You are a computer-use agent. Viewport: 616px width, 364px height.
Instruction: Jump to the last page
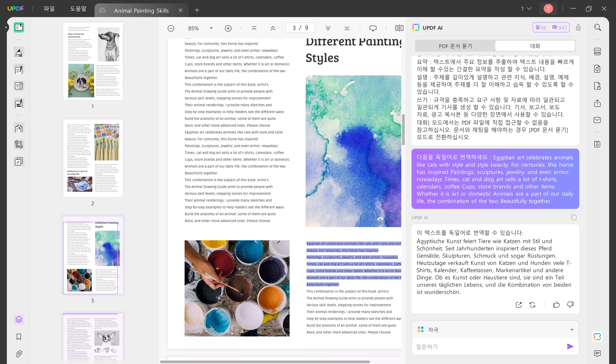point(347,28)
